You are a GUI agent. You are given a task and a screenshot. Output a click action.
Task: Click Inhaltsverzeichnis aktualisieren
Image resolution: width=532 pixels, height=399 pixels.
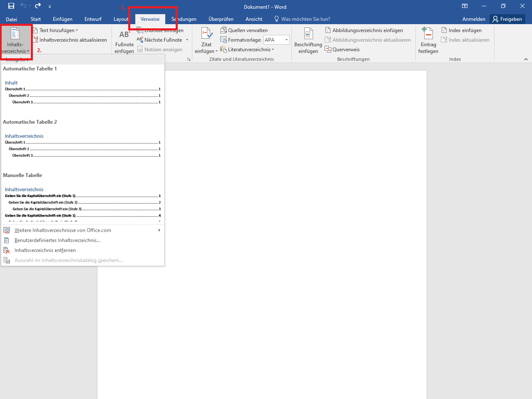(x=70, y=40)
